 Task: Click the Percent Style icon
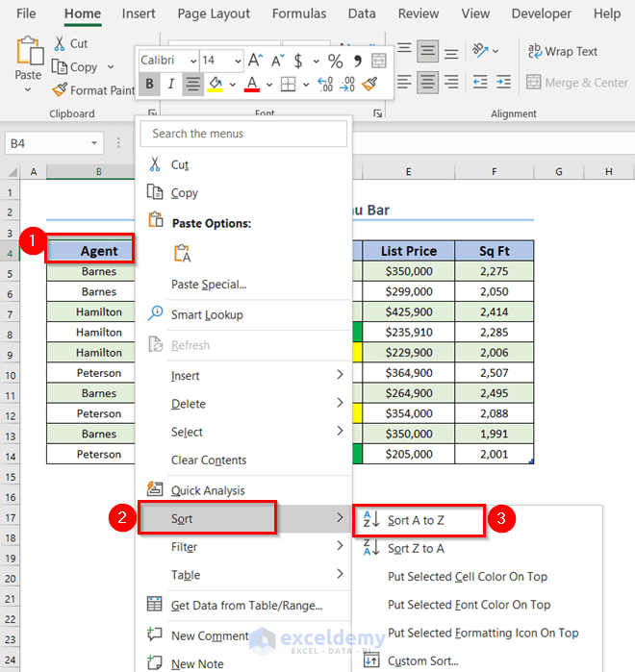point(335,61)
